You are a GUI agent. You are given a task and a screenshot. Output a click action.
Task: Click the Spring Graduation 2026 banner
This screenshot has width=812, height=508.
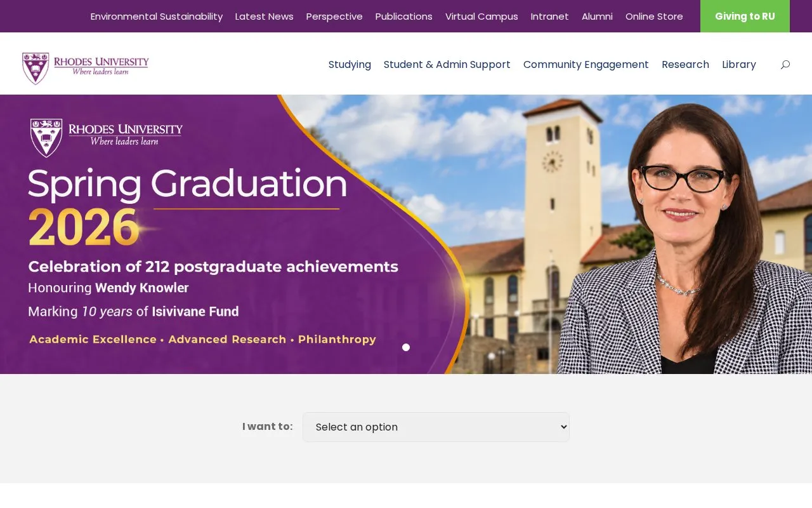pos(406,234)
